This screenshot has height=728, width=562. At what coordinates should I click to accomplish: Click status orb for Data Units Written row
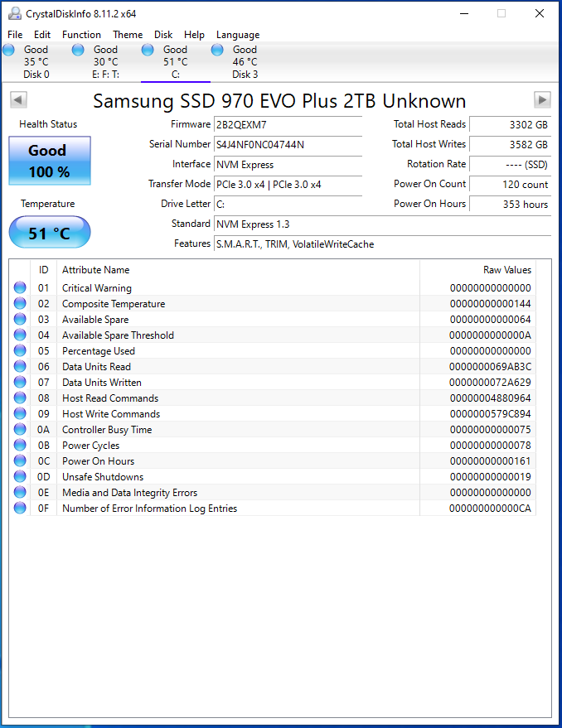(20, 382)
